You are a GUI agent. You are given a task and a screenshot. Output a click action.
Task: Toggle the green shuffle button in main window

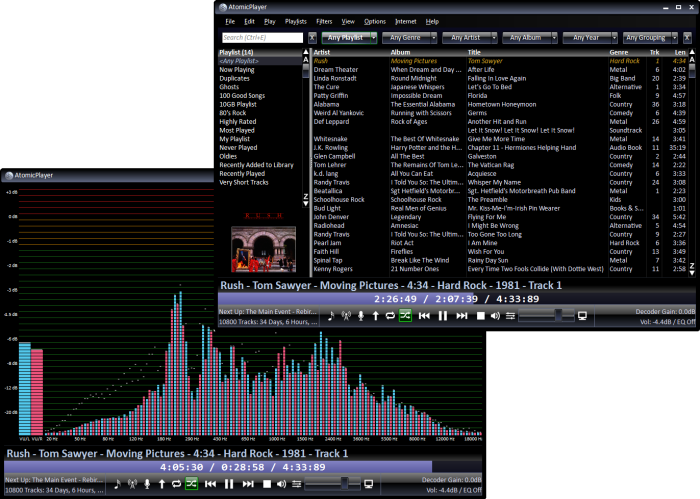pyautogui.click(x=405, y=316)
